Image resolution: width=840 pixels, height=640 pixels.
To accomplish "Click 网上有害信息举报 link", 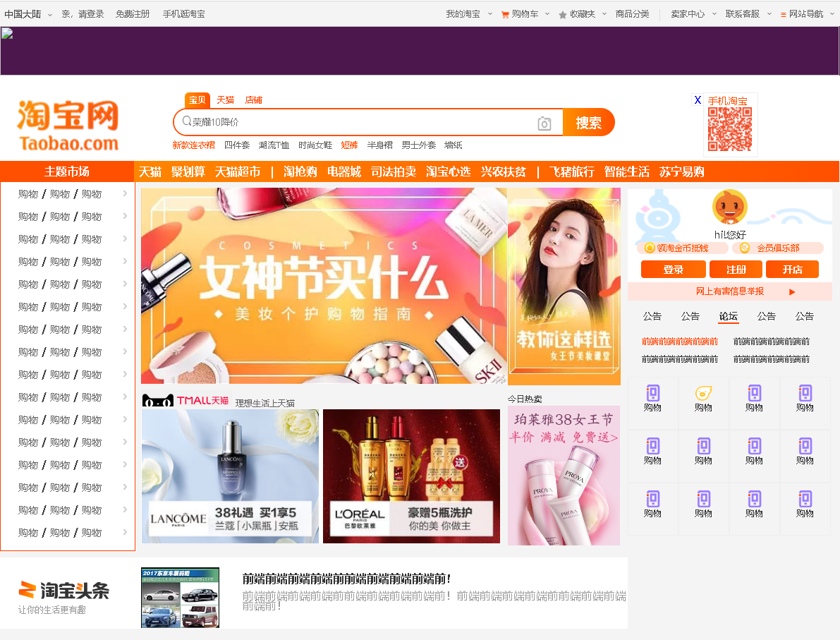I will (730, 291).
